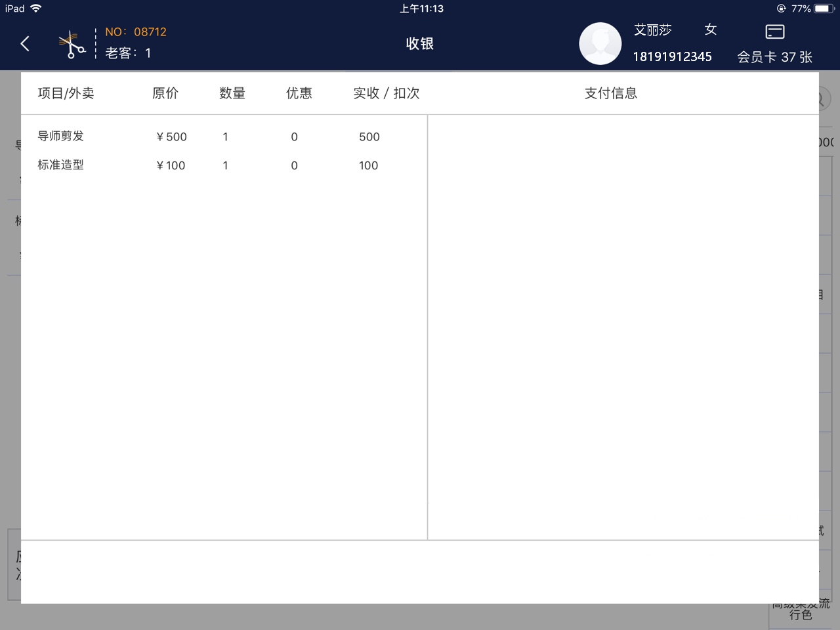The width and height of the screenshot is (840, 630).
Task: Click the 收银 page title
Action: [420, 43]
